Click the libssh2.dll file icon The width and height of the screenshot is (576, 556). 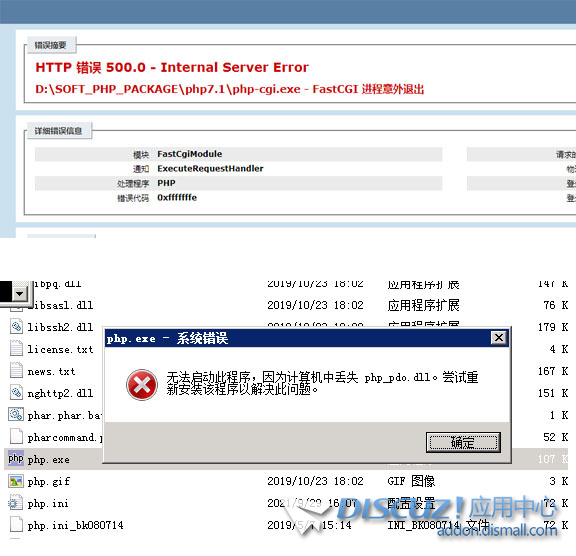pyautogui.click(x=16, y=326)
